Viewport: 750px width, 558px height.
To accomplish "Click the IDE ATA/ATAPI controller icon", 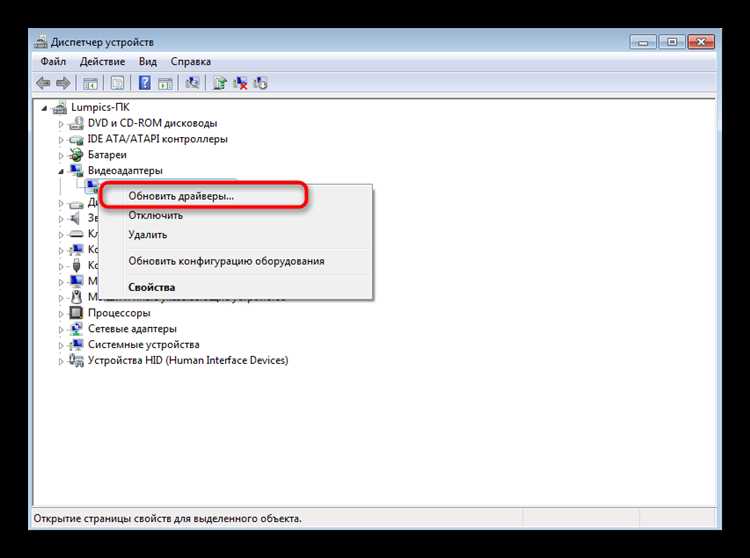I will [76, 140].
